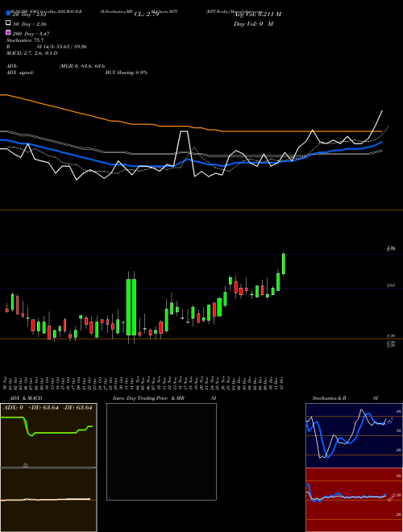Click the 'Stochastics: 73.7' readout
The width and height of the screenshot is (403, 532).
pyautogui.click(x=25, y=40)
